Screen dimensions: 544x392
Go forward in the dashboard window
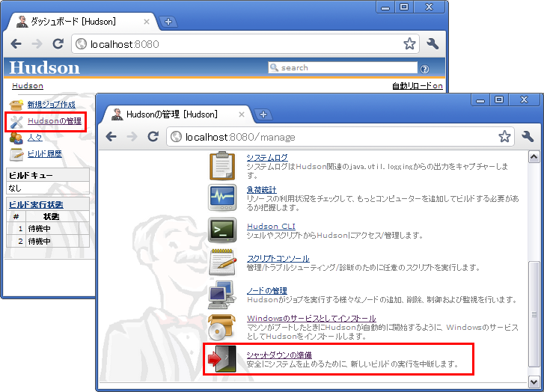[x=37, y=43]
